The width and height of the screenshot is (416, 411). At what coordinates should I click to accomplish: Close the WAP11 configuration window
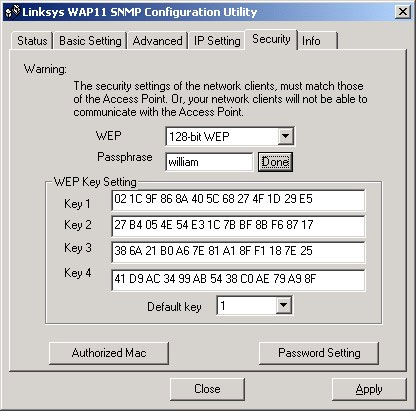(403, 12)
